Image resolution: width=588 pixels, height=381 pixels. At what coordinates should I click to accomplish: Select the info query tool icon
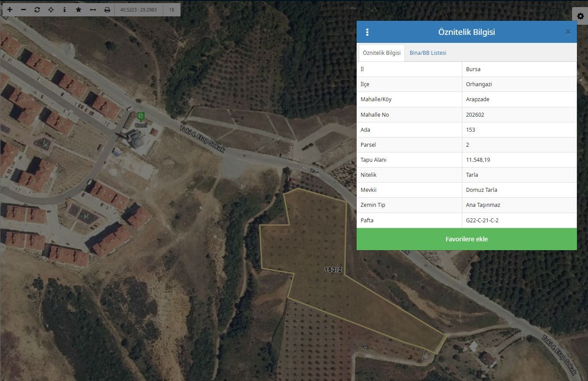tap(65, 9)
